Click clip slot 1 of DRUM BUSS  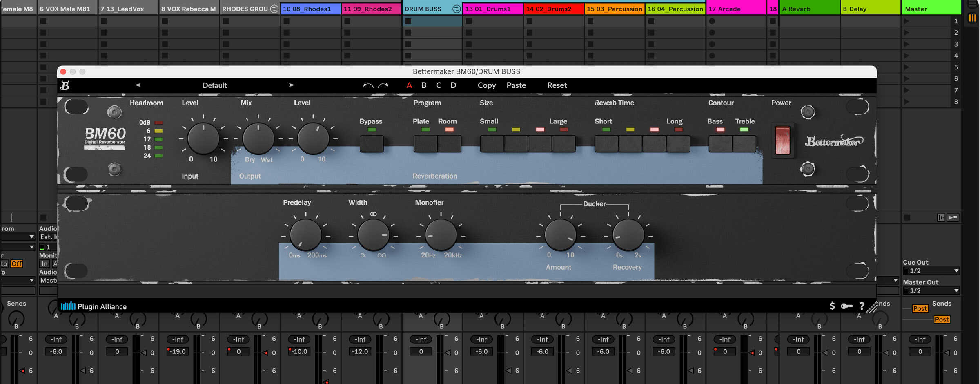(x=432, y=21)
